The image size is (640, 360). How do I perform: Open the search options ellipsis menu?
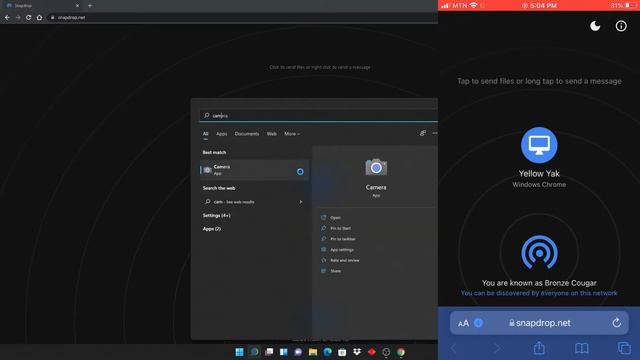435,133
